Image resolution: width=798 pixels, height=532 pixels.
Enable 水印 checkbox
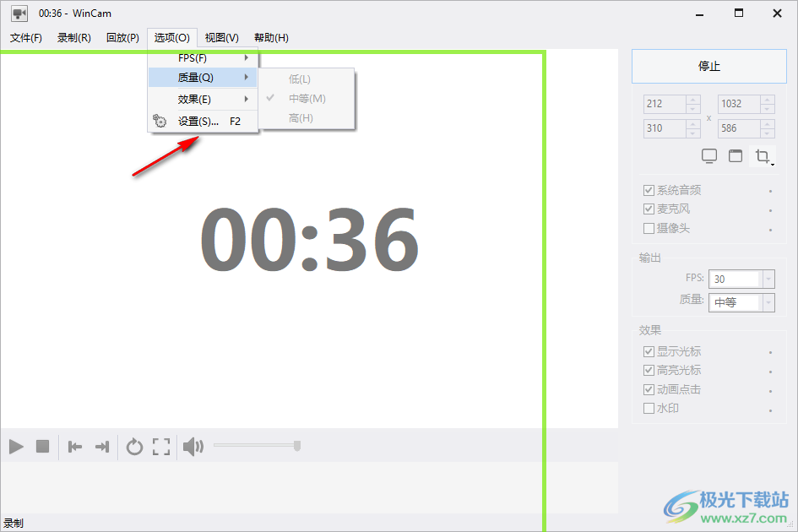(649, 409)
